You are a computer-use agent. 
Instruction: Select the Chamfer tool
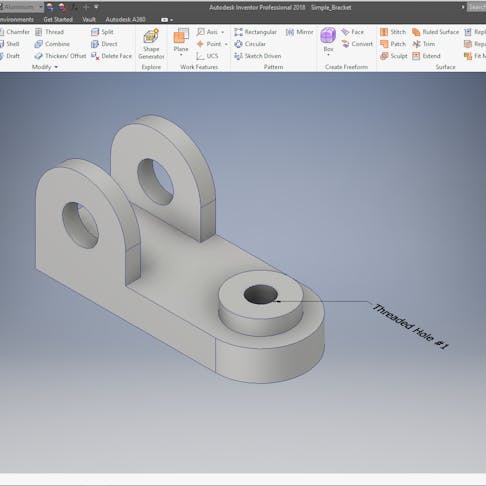[x=15, y=32]
